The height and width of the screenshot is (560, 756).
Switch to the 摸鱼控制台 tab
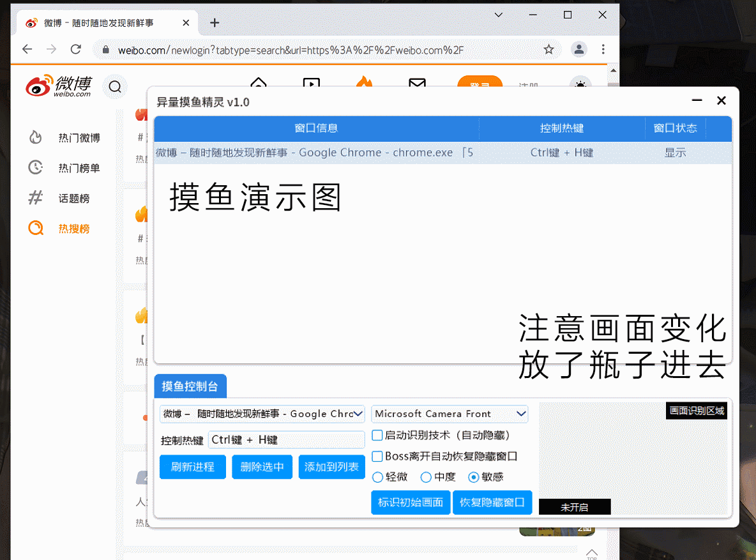(x=190, y=386)
